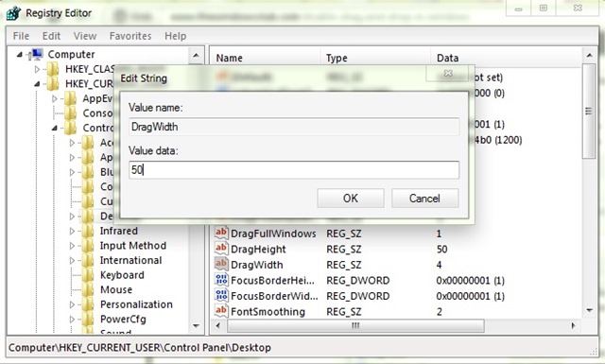Select the FontSmoothing value name

tap(268, 311)
